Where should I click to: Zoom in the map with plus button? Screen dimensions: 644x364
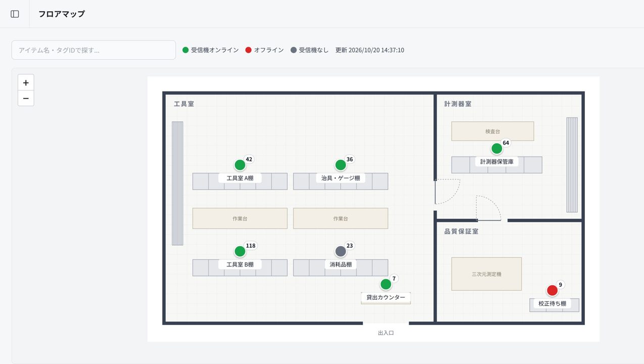coord(26,82)
